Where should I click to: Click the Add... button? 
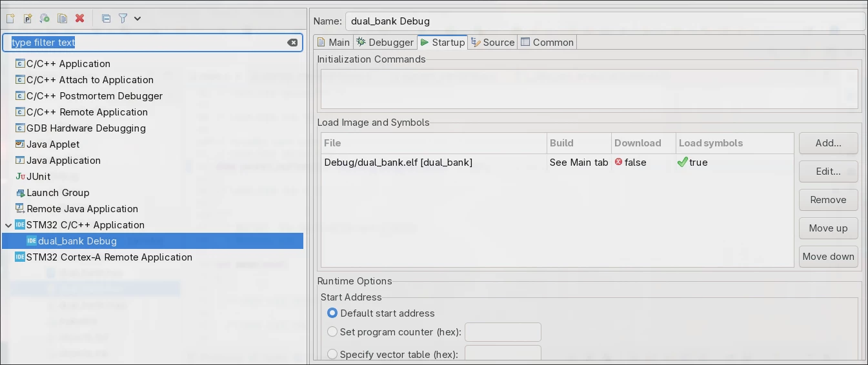(x=828, y=143)
